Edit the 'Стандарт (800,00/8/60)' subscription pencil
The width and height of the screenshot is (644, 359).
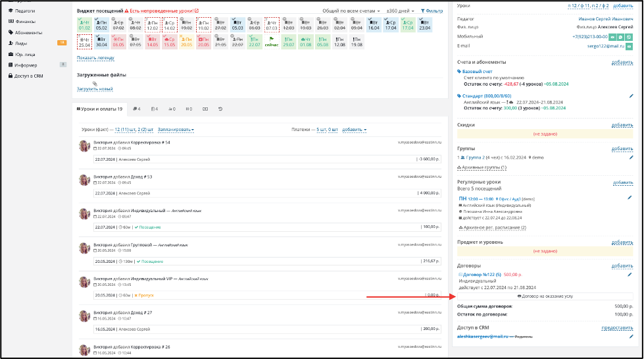pos(632,96)
